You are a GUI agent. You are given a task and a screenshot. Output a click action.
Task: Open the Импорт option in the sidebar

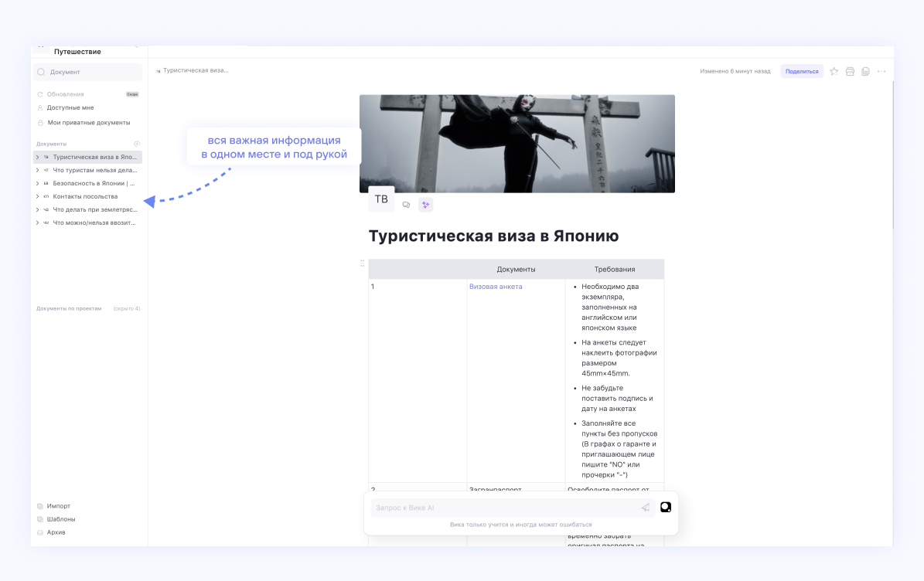pos(61,505)
